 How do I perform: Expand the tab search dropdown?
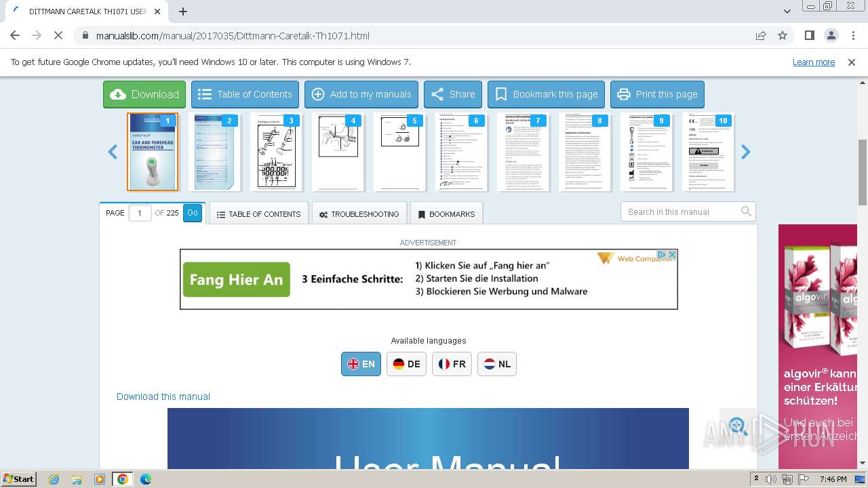(787, 12)
